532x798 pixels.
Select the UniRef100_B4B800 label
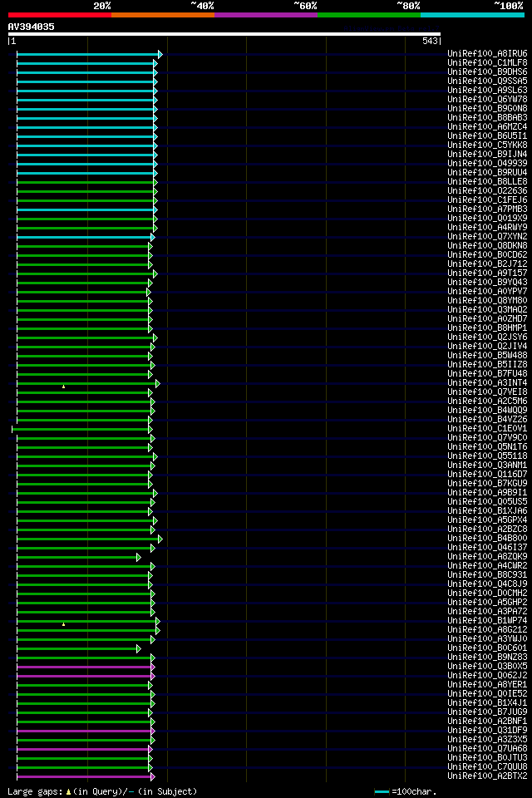tap(487, 539)
